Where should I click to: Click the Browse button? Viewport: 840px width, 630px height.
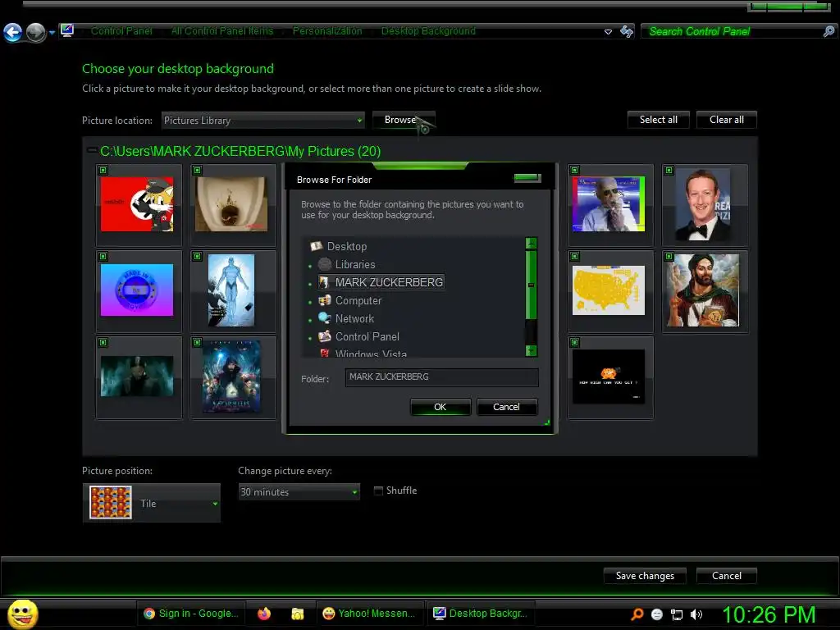click(x=404, y=120)
